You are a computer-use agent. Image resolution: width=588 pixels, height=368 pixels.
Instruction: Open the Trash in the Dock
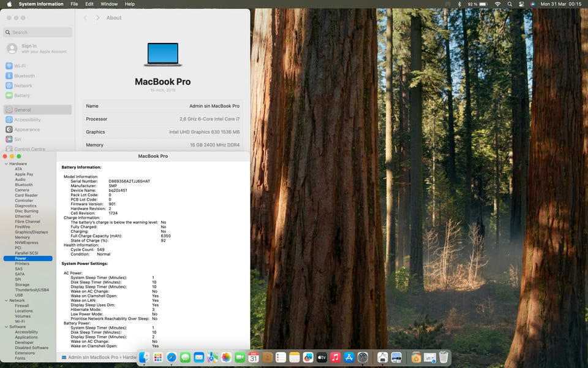coord(443,357)
